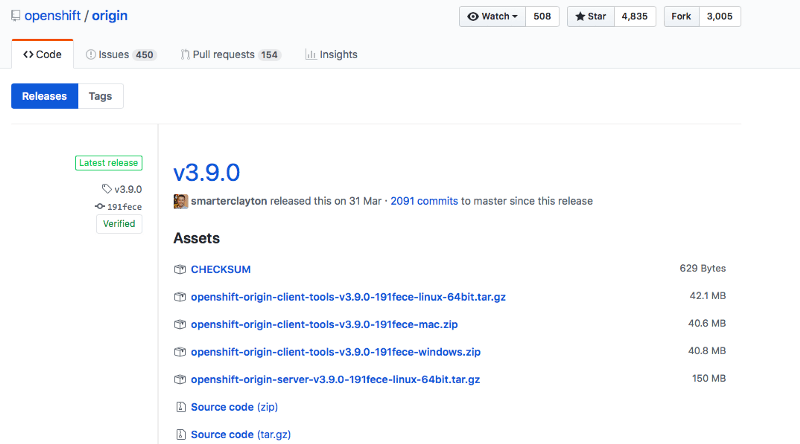
Task: Click the 150 MB size text
Action: pyautogui.click(x=709, y=379)
